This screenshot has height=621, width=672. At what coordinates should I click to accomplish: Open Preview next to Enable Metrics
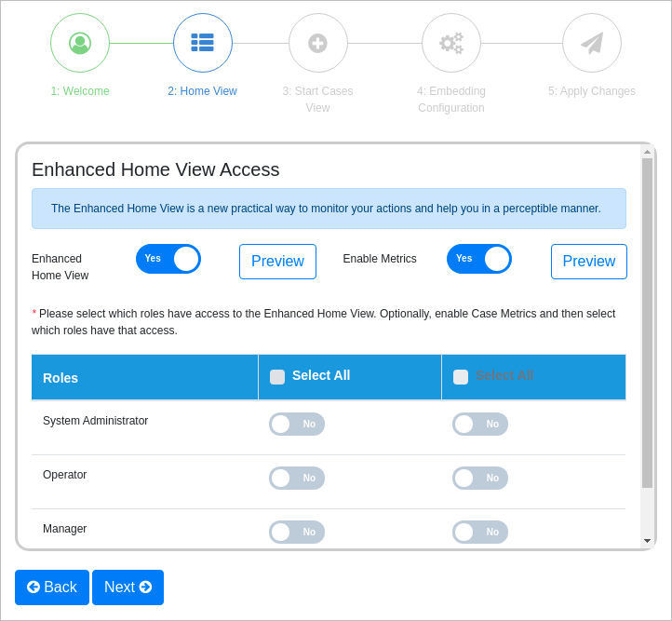pyautogui.click(x=589, y=262)
